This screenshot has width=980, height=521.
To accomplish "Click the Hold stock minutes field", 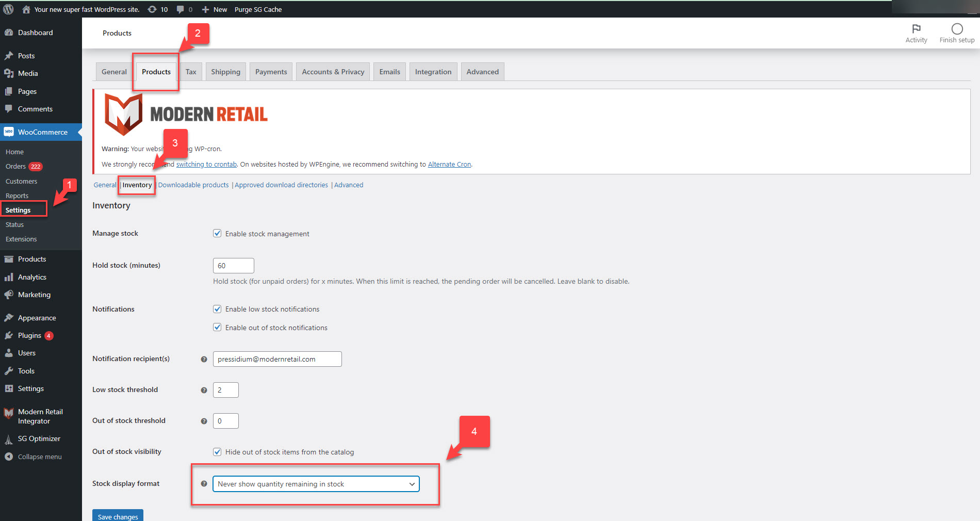I will 234,266.
